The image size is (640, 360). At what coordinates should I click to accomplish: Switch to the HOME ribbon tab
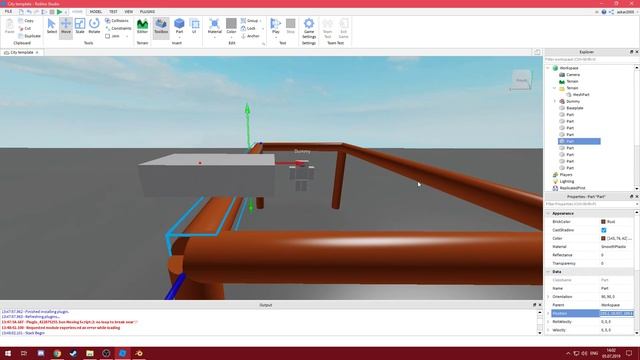77,12
